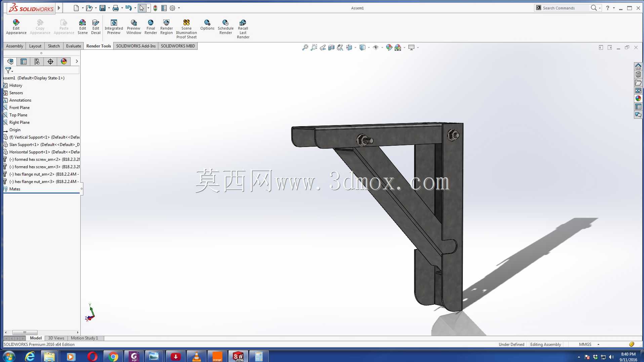The height and width of the screenshot is (362, 644).
Task: Select Front Plane in the tree
Action: click(x=19, y=108)
